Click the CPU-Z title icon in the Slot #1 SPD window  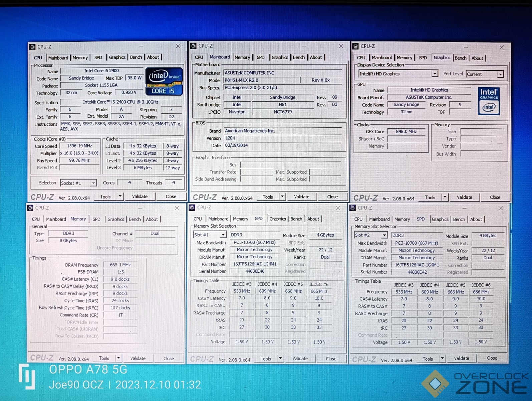tap(192, 208)
